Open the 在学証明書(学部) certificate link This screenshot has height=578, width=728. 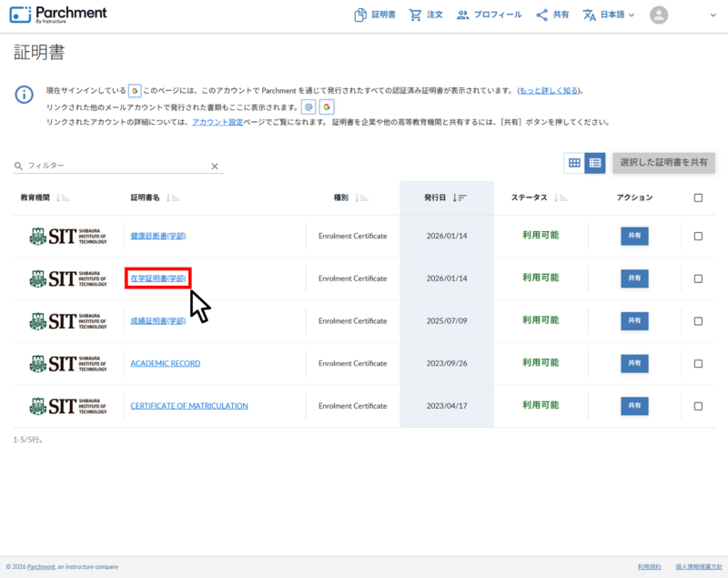tap(157, 279)
